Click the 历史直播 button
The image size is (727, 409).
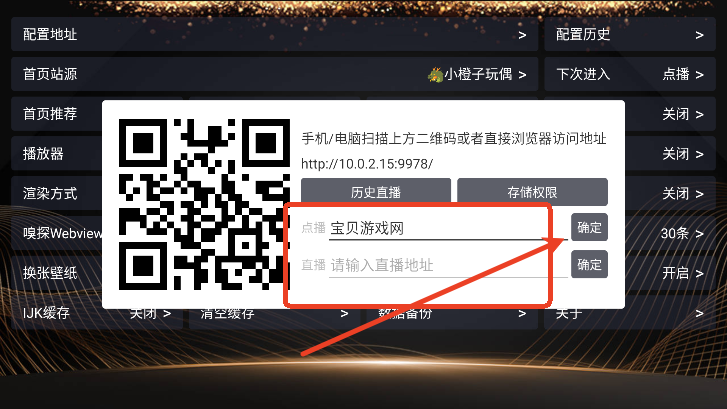(376, 192)
